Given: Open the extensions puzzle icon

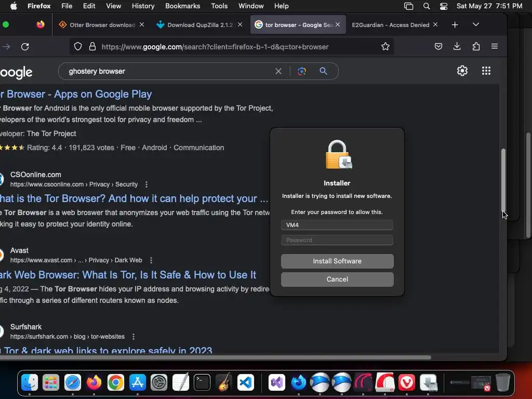Looking at the screenshot, I should click(x=476, y=46).
